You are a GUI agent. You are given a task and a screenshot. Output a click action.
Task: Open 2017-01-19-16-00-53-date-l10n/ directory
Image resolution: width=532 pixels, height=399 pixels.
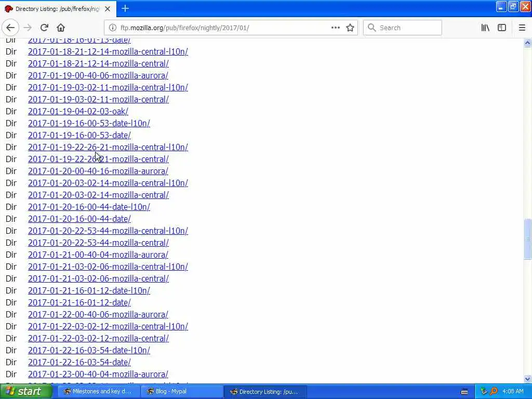89,123
